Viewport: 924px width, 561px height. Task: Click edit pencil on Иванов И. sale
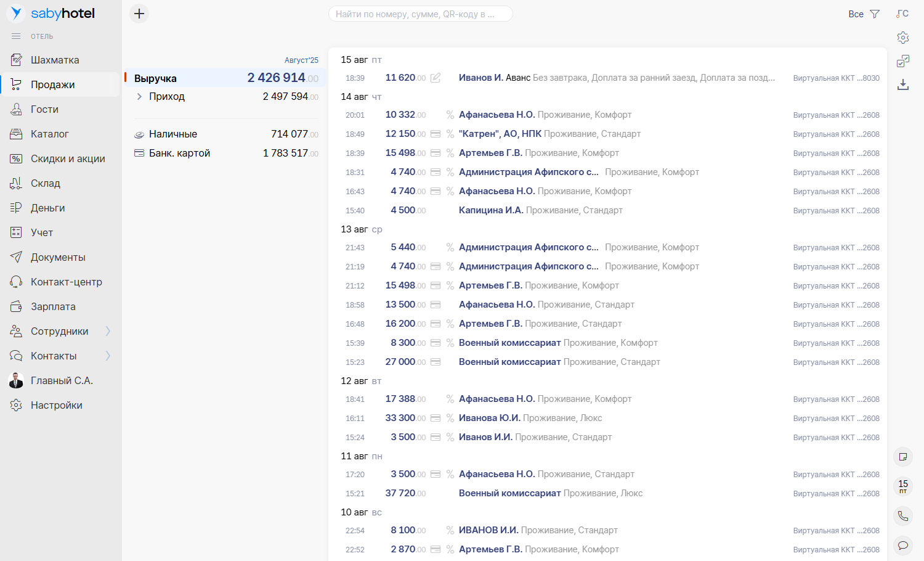(436, 78)
